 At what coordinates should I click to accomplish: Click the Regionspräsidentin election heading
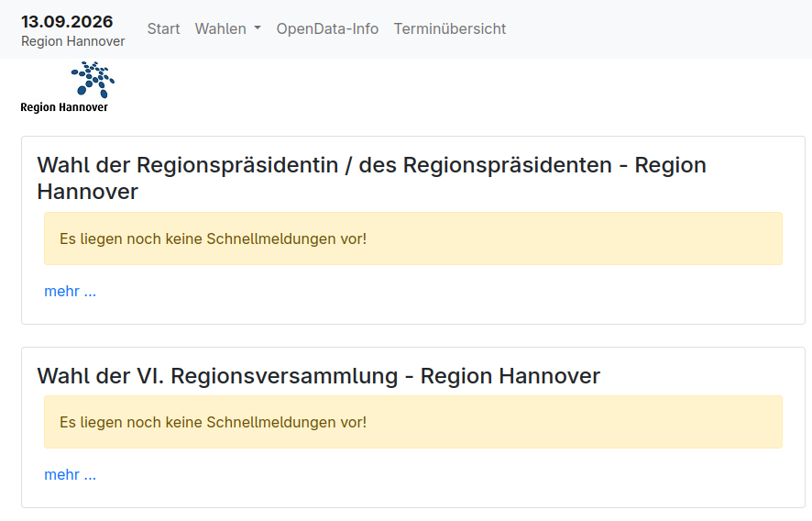click(x=372, y=178)
